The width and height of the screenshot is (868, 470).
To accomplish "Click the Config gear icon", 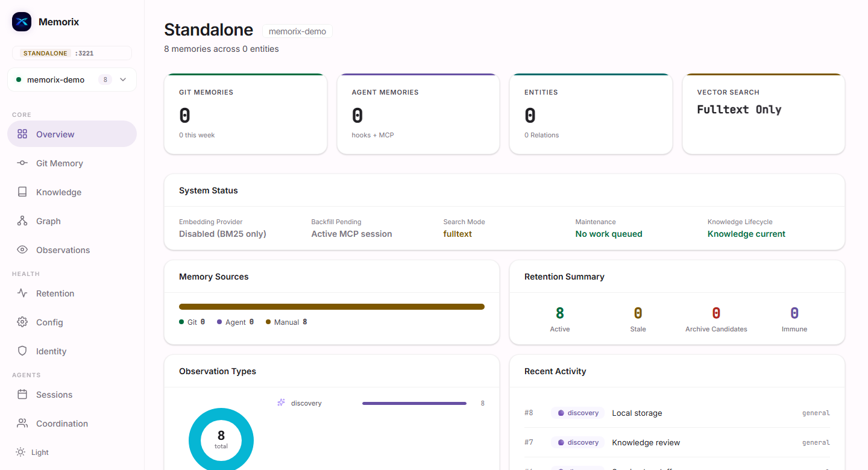I will (22, 322).
